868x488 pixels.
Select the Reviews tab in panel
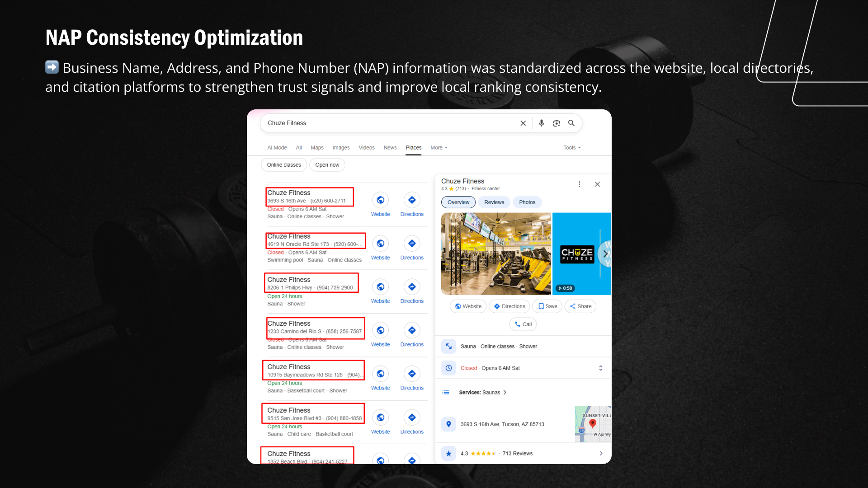pyautogui.click(x=494, y=202)
